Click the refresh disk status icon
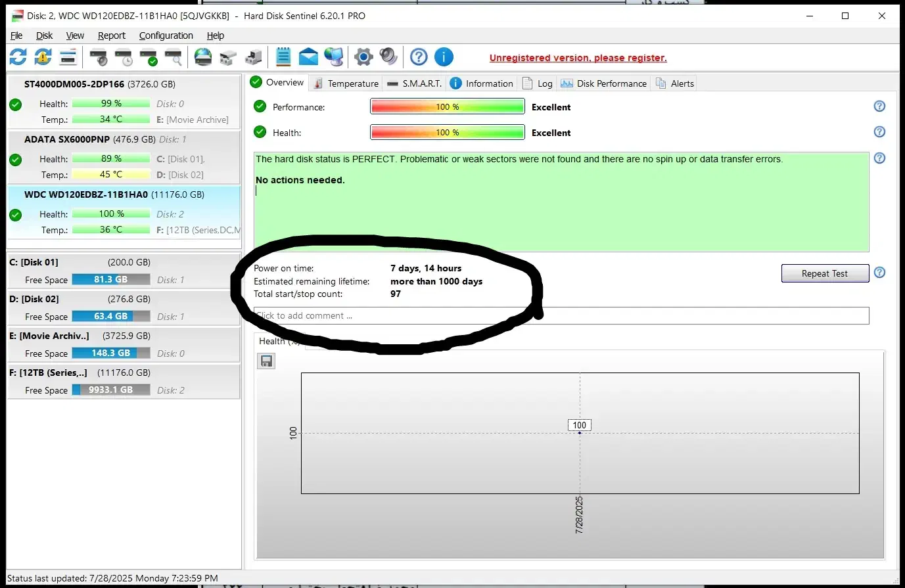905x588 pixels. [18, 57]
